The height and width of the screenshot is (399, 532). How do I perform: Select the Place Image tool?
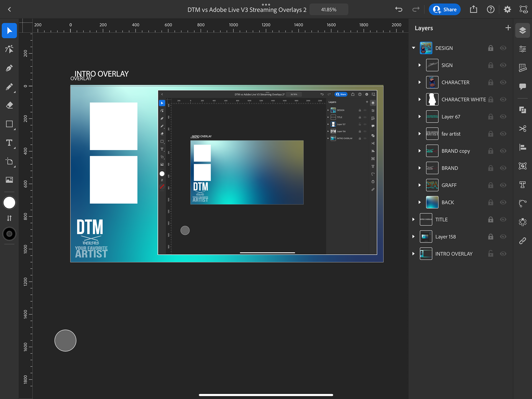tap(9, 180)
